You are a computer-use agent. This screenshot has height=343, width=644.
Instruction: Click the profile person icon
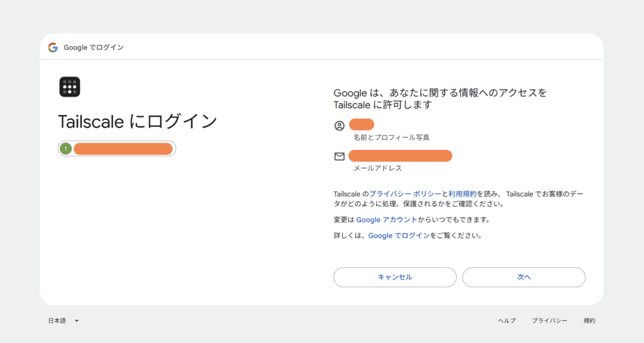340,125
